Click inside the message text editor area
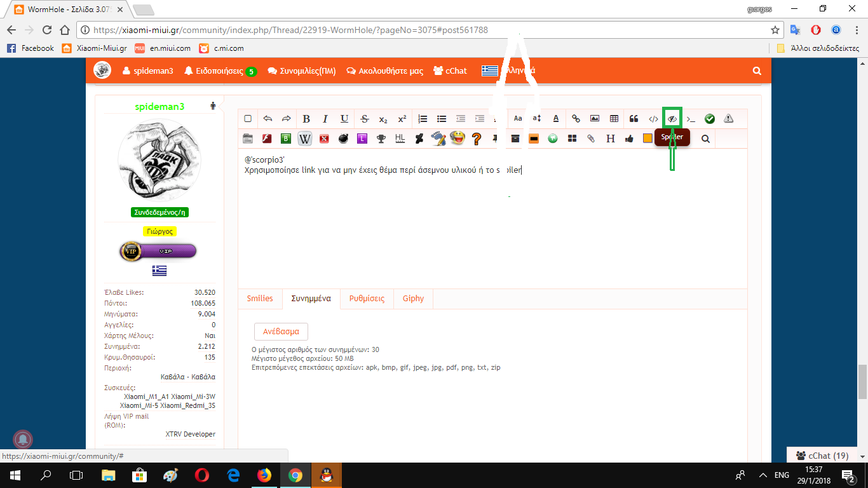868x488 pixels. click(492, 218)
